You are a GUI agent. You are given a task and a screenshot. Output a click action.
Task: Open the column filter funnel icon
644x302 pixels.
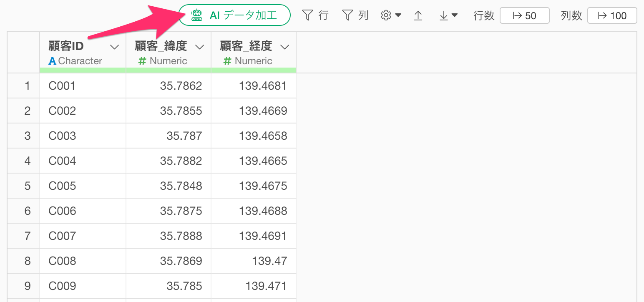point(347,15)
